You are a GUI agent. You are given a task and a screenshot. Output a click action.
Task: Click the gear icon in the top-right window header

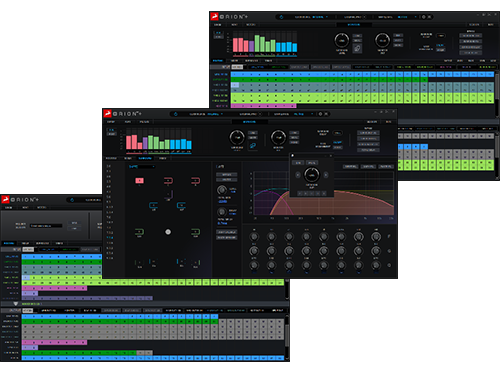424,17
